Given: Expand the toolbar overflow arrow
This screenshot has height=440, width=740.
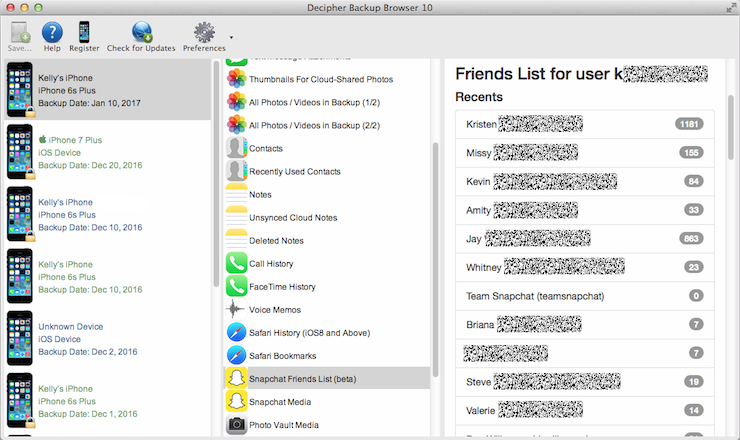Looking at the screenshot, I should (231, 37).
